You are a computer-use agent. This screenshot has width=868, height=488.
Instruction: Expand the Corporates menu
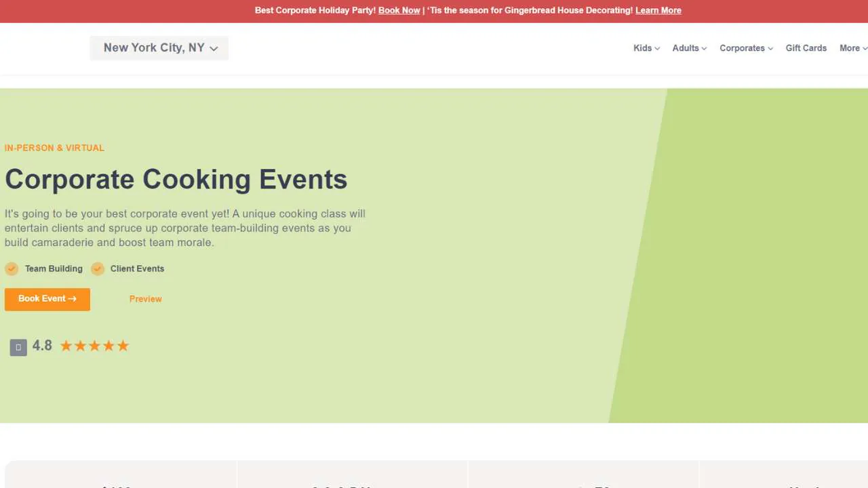point(746,48)
